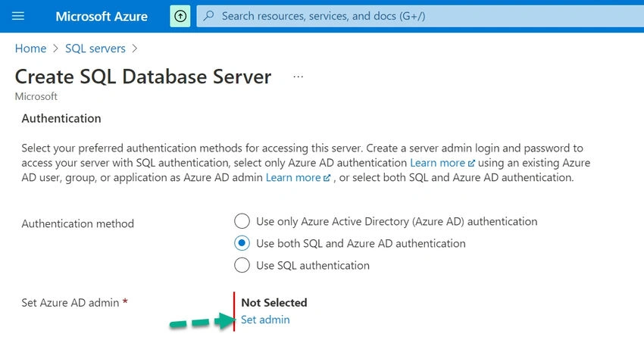Click into the Search resources field
This screenshot has width=644, height=337.
[x=420, y=16]
